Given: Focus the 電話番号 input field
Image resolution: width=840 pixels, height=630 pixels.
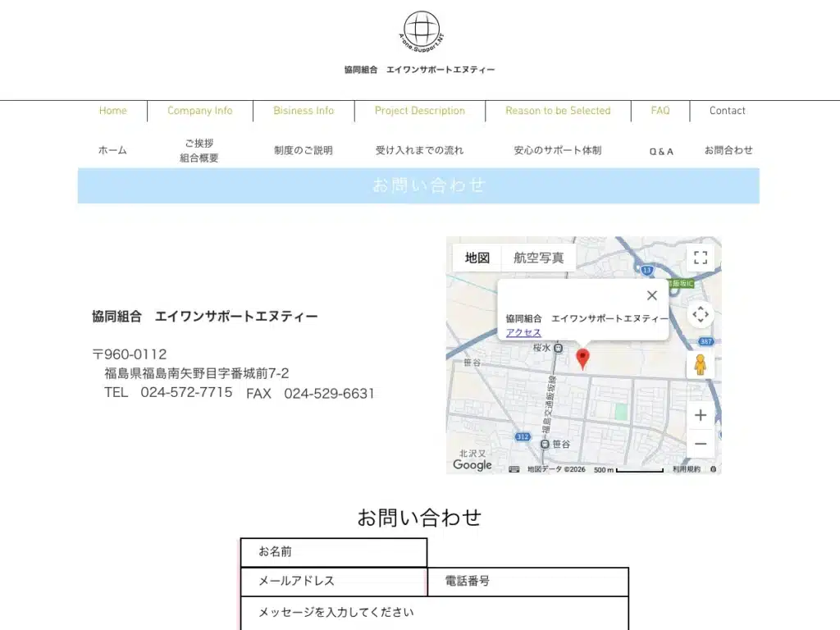Looking at the screenshot, I should tap(528, 582).
